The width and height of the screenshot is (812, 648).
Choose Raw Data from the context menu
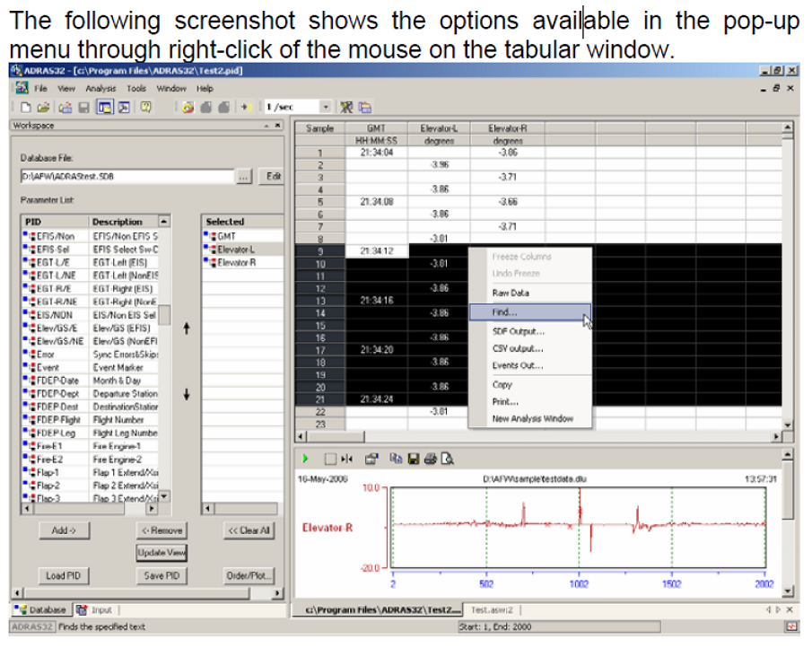click(530, 293)
